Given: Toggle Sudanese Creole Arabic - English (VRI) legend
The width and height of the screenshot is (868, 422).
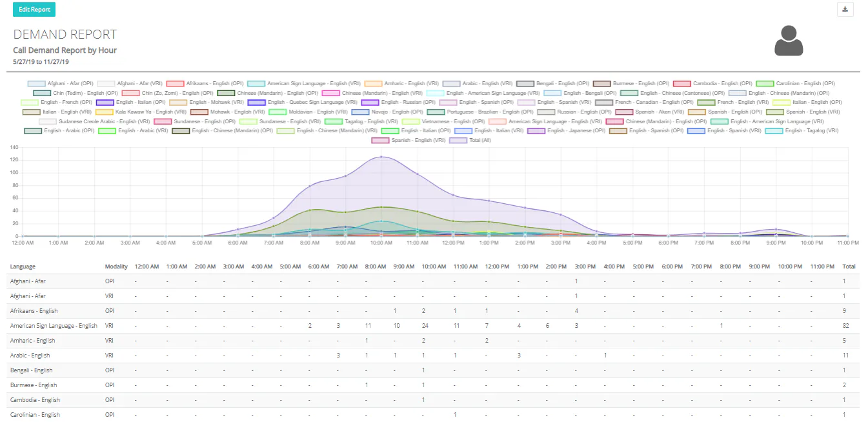Looking at the screenshot, I should (94, 121).
